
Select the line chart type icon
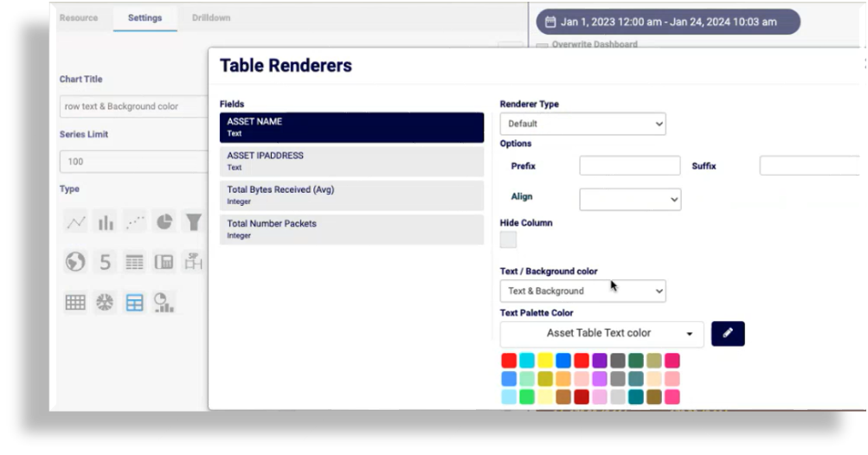tap(76, 222)
